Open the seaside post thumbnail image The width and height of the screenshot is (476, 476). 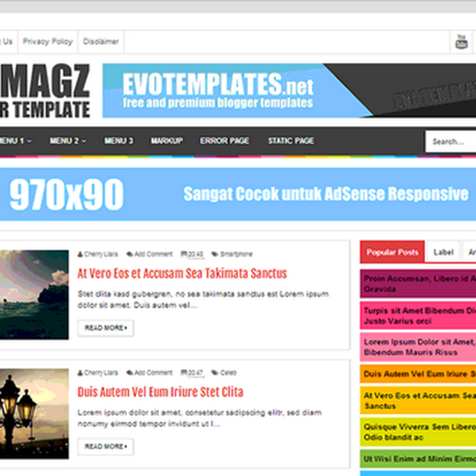[x=34, y=295]
